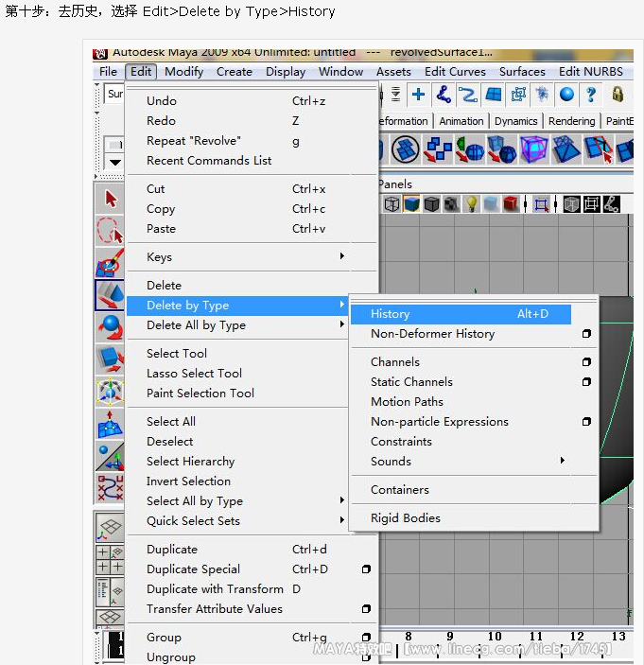Viewport: 644px width, 665px height.
Task: Toggle the padlock selection lock icon
Action: [618, 95]
